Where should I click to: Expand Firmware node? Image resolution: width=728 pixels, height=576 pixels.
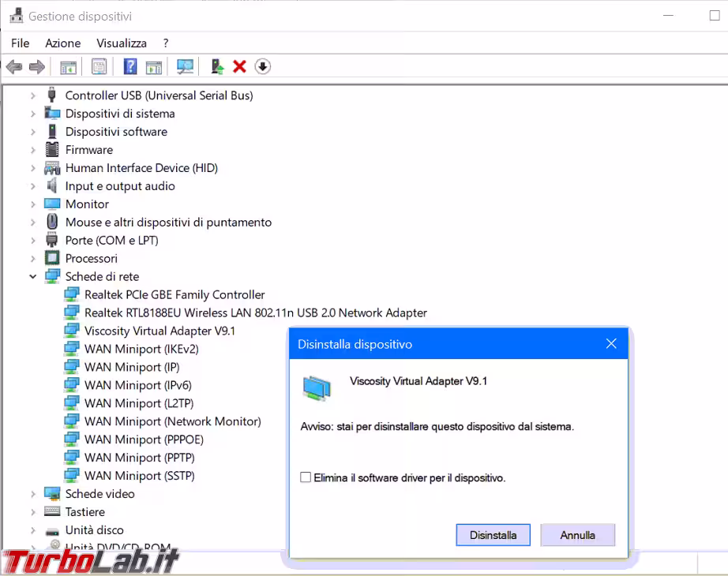(x=32, y=149)
